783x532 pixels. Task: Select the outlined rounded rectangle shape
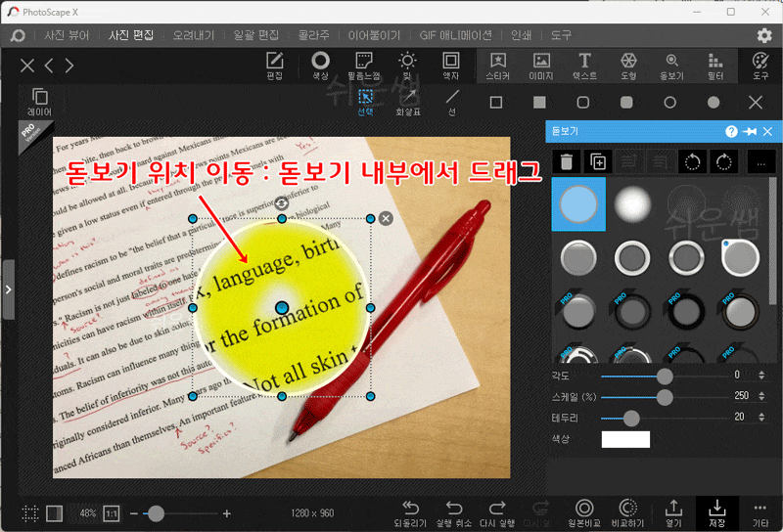(582, 103)
